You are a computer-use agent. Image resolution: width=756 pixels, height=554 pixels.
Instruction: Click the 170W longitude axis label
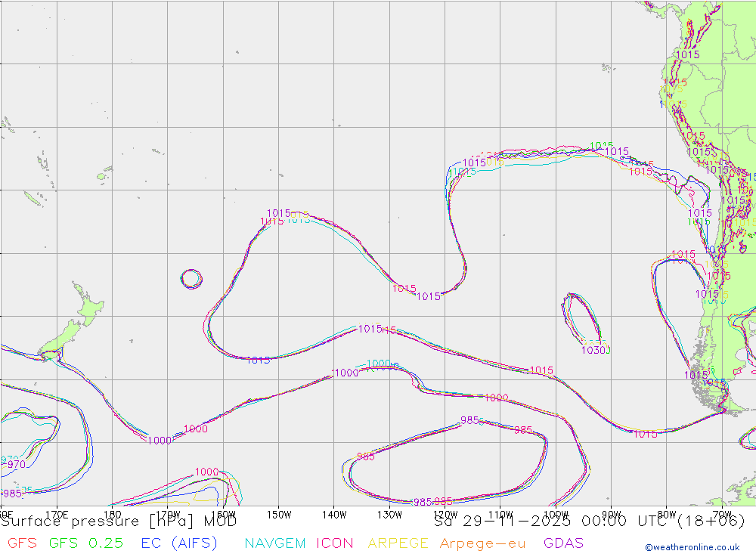pos(168,515)
